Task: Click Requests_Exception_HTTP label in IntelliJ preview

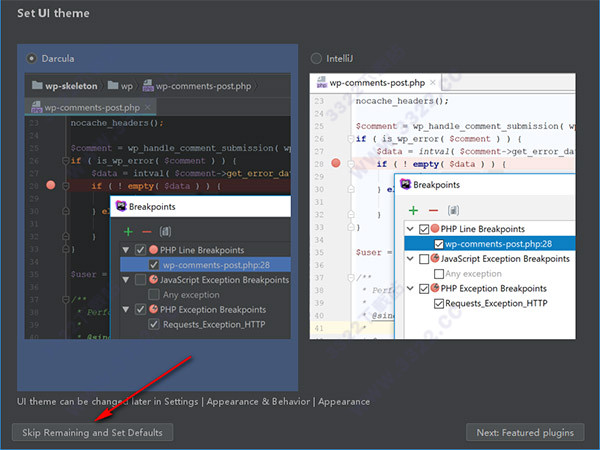Action: point(496,303)
